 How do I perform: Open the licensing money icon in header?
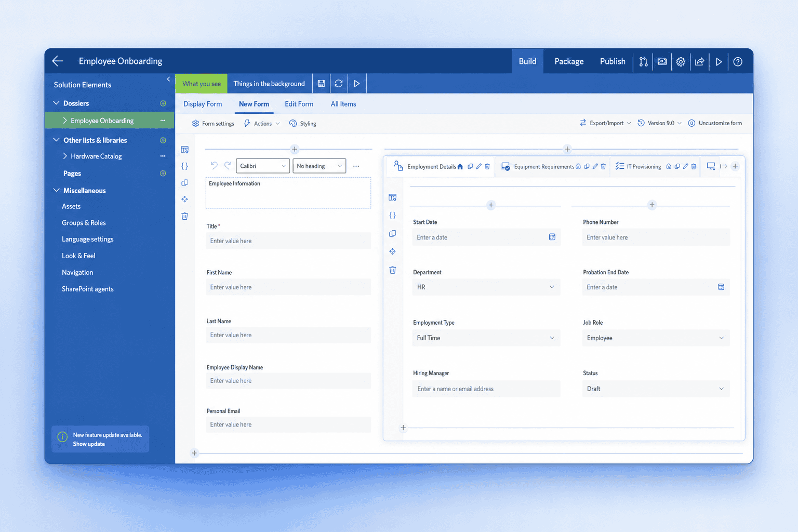click(x=662, y=61)
